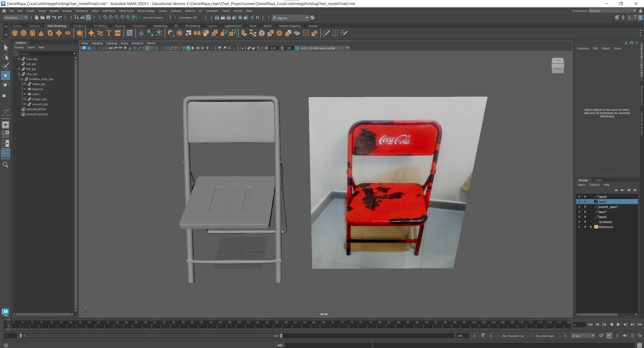Image resolution: width=644 pixels, height=348 pixels.
Task: Switch to the Rendering shelf tab
Action: click(160, 26)
